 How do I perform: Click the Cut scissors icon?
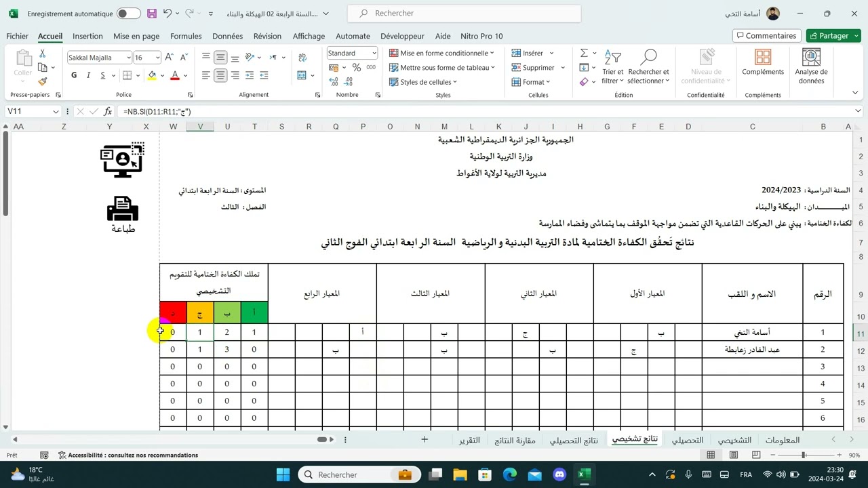point(43,54)
